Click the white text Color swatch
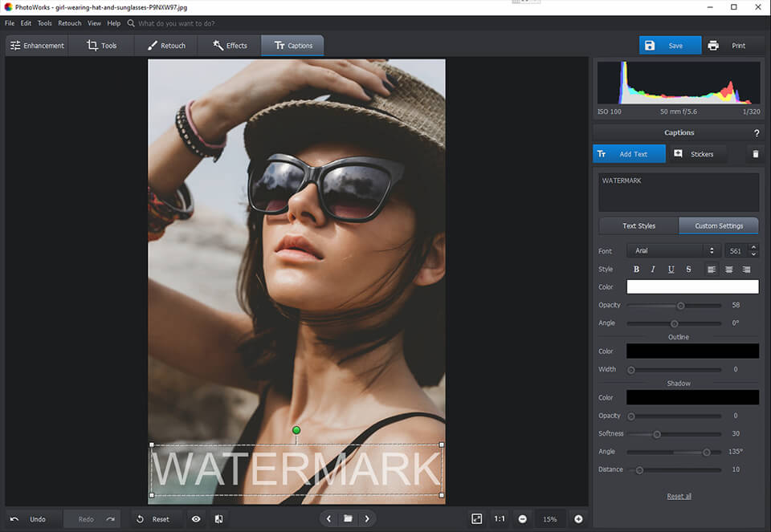 pyautogui.click(x=692, y=287)
